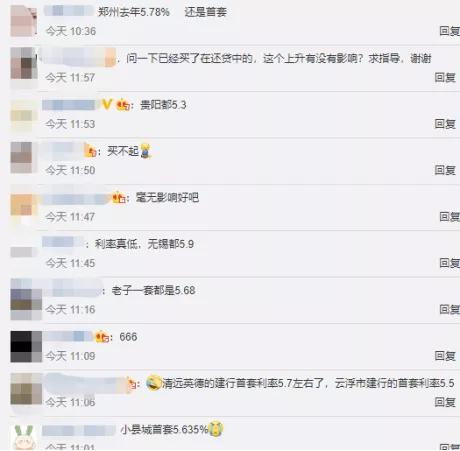
Task: Open the rabbit avatar profile
Action: coord(24,437)
